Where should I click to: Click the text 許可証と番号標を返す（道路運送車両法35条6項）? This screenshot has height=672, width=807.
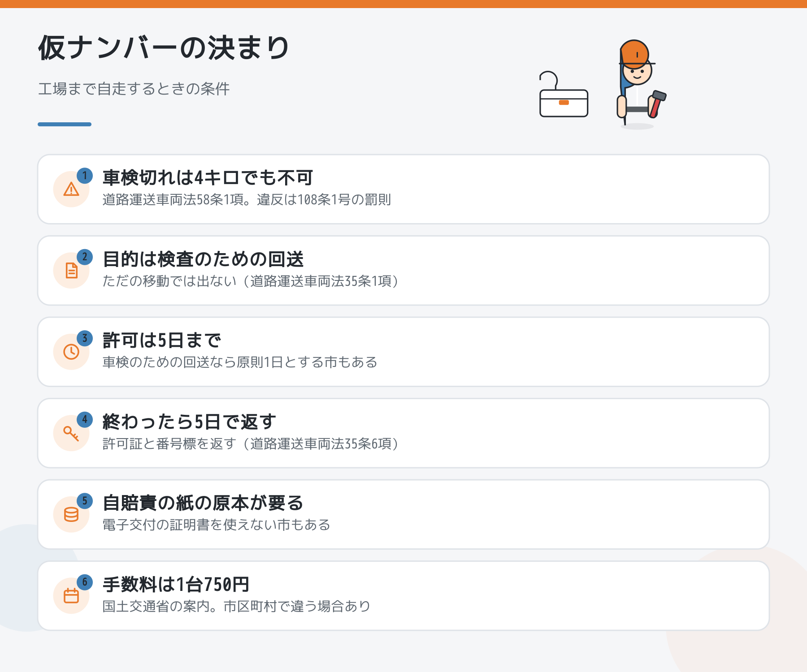point(250,444)
